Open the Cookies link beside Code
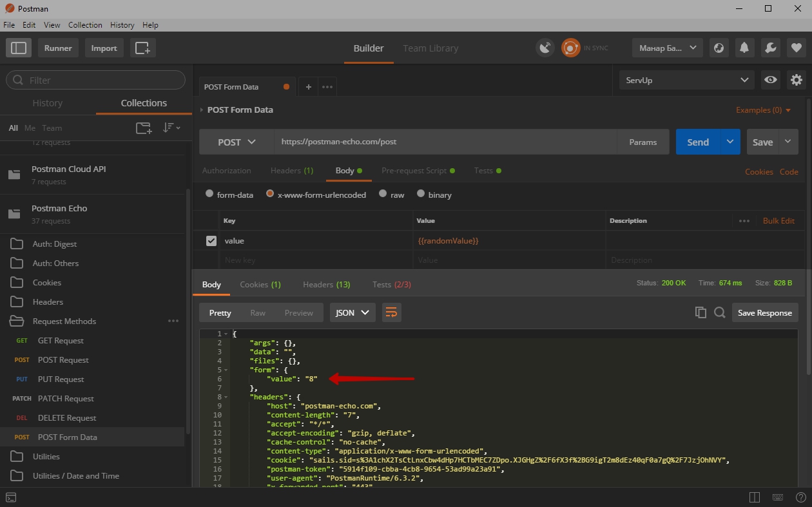This screenshot has height=507, width=812. 759,171
